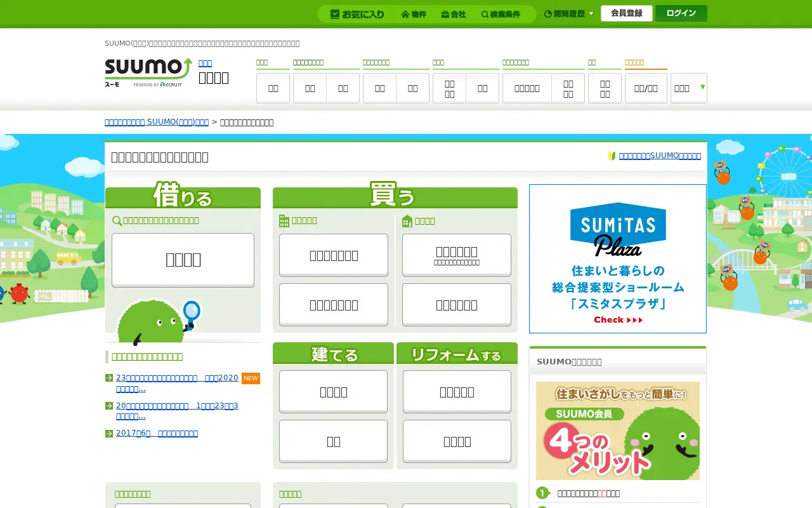The height and width of the screenshot is (508, 812).
Task: Open news link mentioning 2020 with NEW badge
Action: click(177, 383)
